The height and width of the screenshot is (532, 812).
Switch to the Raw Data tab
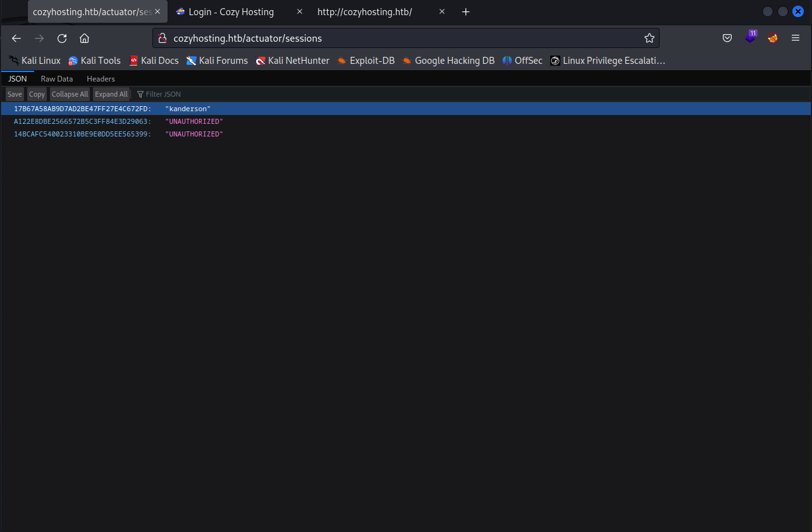point(57,79)
